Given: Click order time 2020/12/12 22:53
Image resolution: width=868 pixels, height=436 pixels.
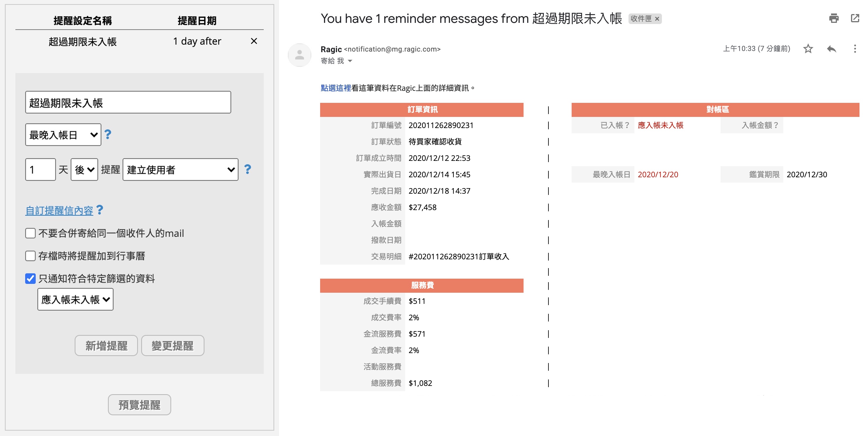Looking at the screenshot, I should (x=439, y=158).
